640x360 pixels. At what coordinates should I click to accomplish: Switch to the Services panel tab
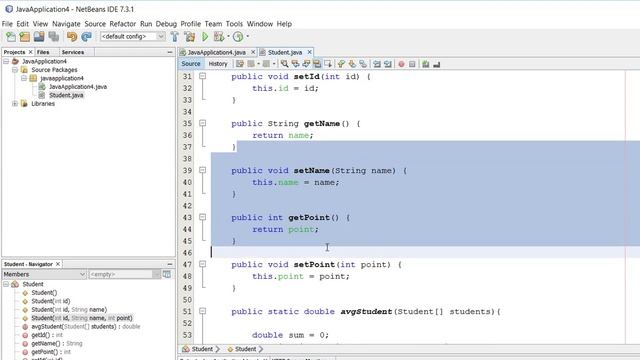point(73,52)
